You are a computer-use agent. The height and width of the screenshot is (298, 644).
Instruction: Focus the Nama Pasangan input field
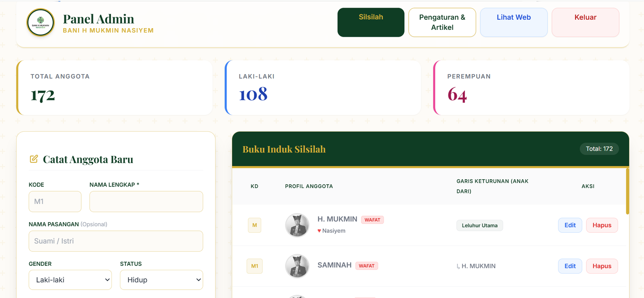point(116,241)
